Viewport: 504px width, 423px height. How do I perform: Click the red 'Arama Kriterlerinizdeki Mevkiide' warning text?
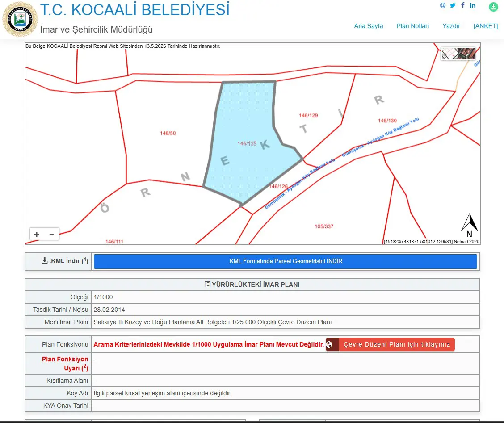pos(209,344)
